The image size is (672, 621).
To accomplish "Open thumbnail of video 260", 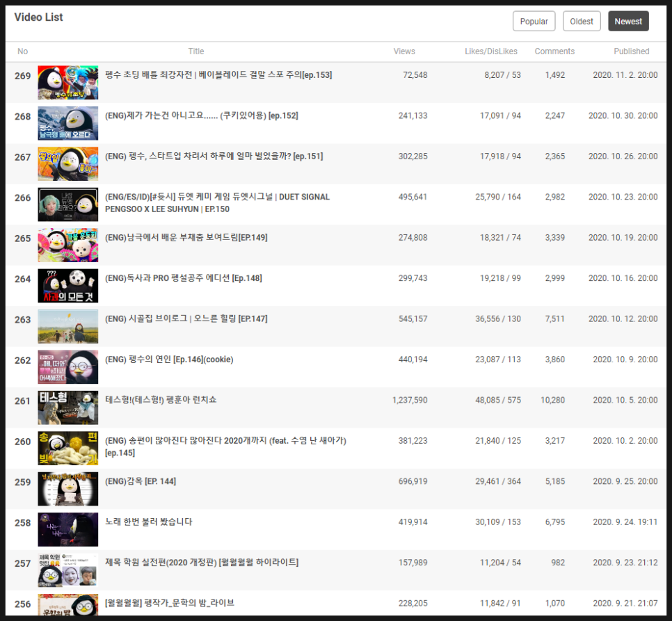I will pyautogui.click(x=67, y=449).
